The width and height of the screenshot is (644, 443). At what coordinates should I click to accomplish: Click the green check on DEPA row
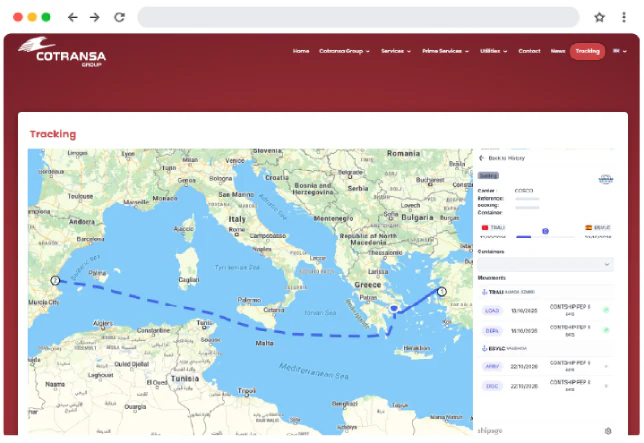click(606, 330)
